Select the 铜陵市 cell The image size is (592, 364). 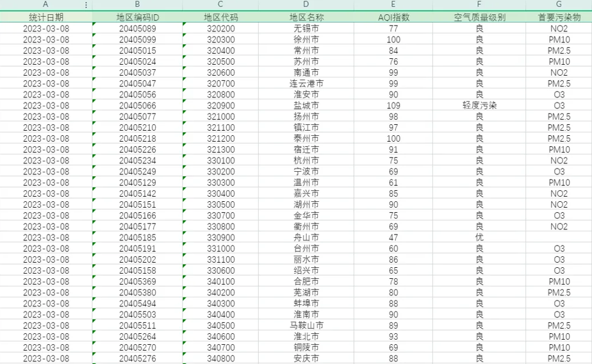tap(306, 347)
